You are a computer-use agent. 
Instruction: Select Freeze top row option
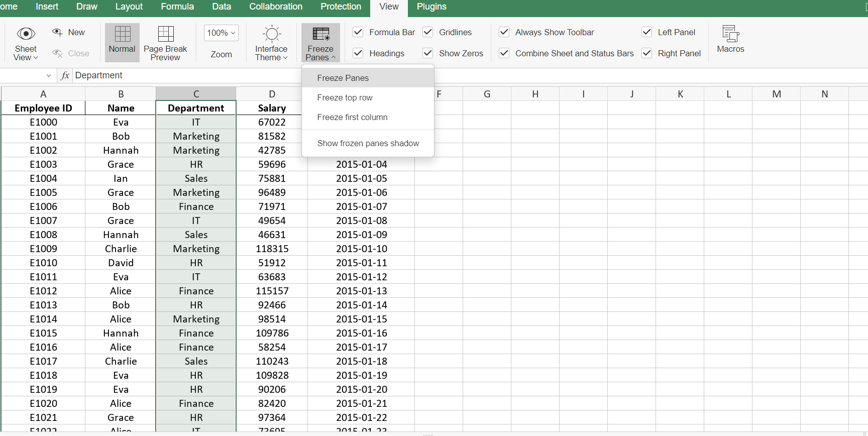(368, 97)
